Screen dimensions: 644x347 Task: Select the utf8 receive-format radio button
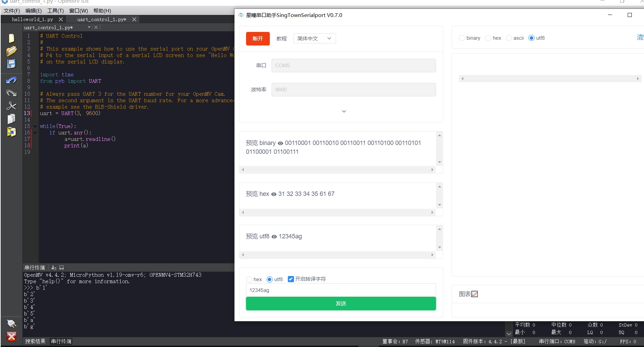click(x=532, y=38)
